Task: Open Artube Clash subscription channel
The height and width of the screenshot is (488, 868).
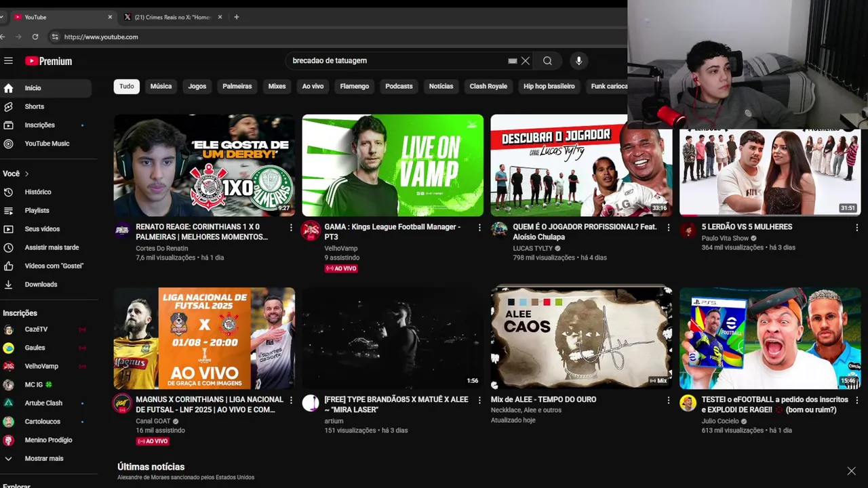Action: (45, 403)
